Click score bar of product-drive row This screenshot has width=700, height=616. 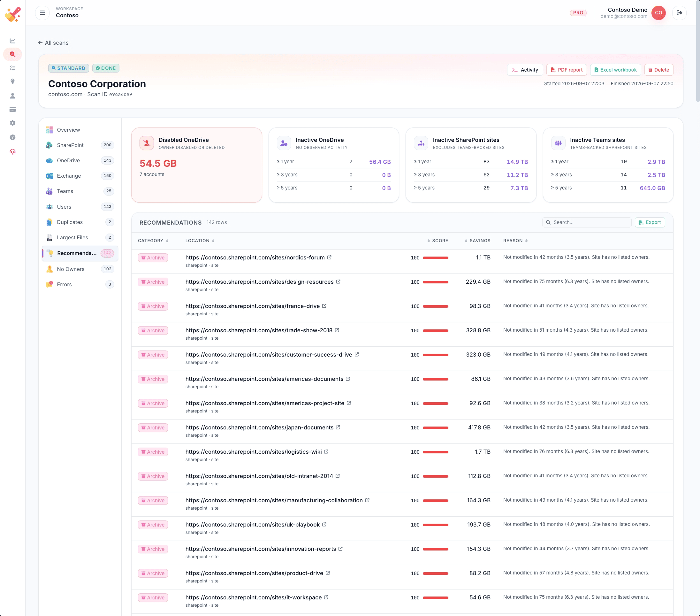point(435,574)
